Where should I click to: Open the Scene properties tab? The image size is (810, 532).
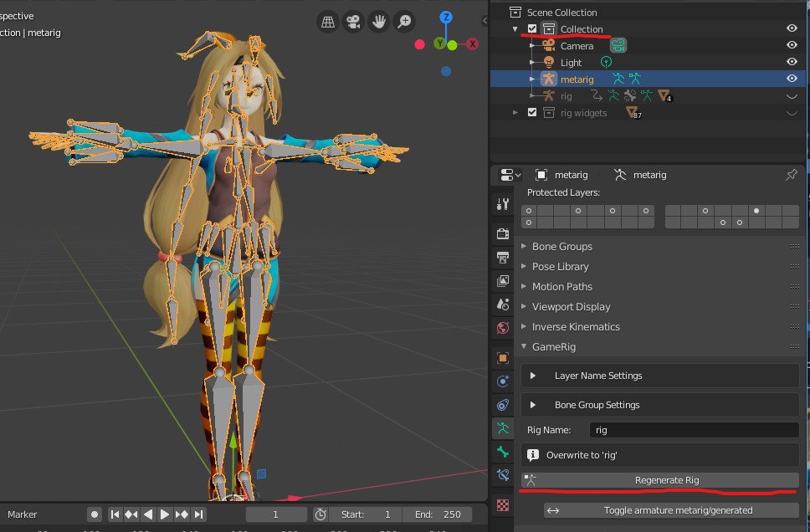[503, 304]
